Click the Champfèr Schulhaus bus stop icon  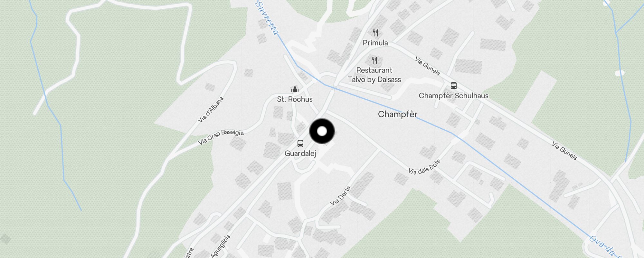[454, 86]
